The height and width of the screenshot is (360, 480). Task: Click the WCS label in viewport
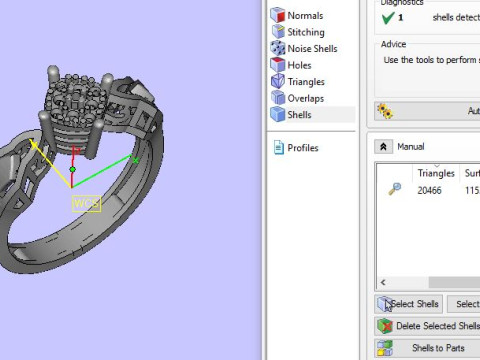pos(86,203)
